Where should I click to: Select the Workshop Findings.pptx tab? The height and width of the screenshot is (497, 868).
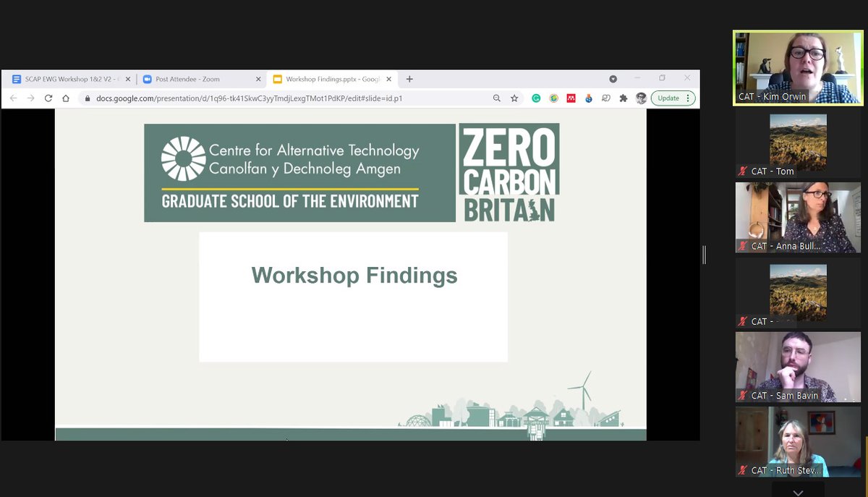(333, 79)
